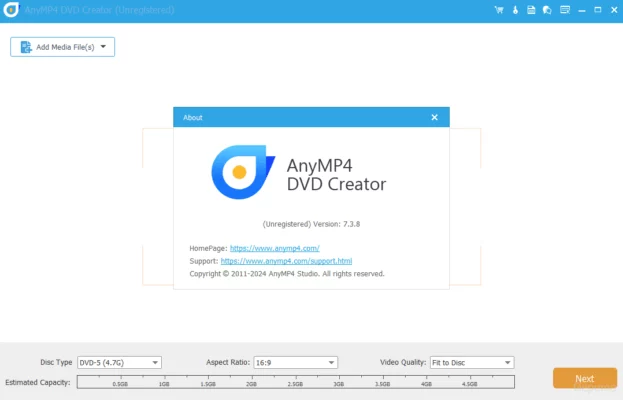Click the HomePage label in About
The width and height of the screenshot is (623, 400).
point(208,248)
